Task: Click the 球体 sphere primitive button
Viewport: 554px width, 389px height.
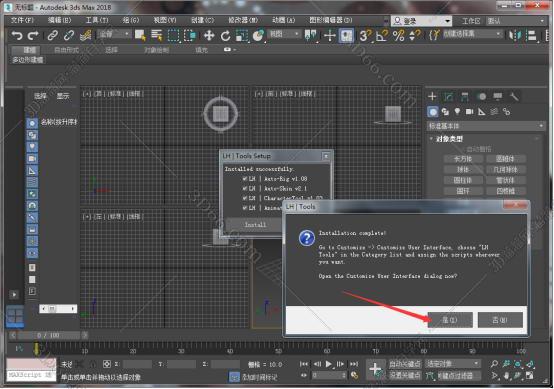Action: 463,170
